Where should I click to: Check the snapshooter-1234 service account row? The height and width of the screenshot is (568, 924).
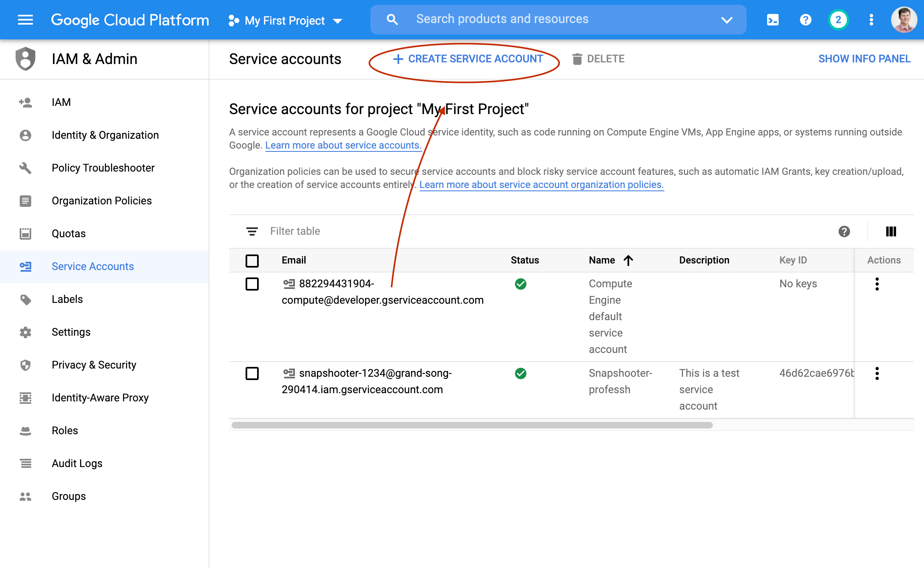click(252, 373)
